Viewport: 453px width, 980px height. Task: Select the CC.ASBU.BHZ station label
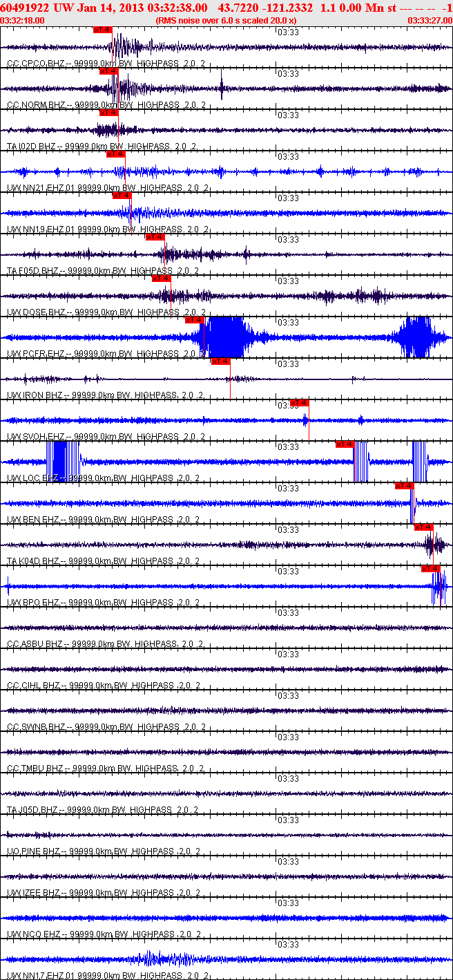tap(35, 644)
